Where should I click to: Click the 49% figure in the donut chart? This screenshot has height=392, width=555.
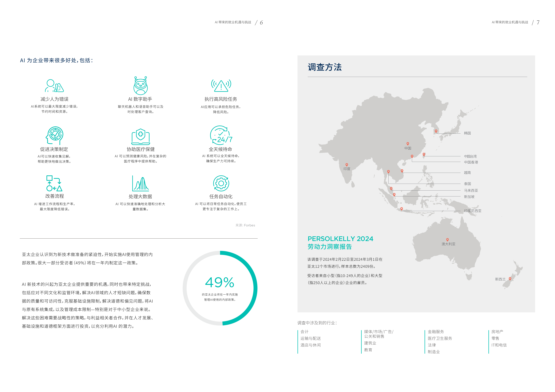pyautogui.click(x=220, y=282)
